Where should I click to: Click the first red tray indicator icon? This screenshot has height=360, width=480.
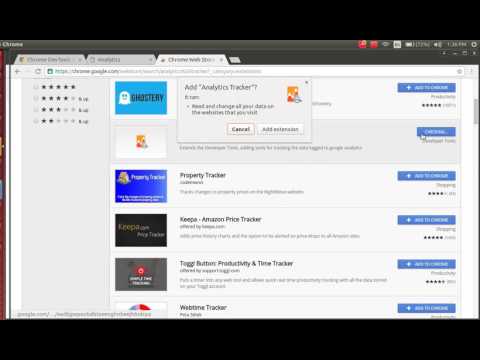(362, 44)
